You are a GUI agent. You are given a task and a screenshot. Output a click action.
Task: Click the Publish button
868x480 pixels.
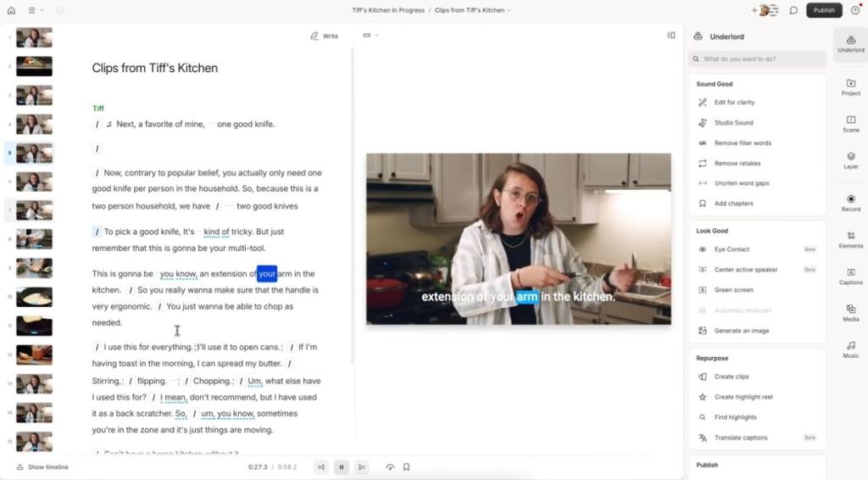pyautogui.click(x=824, y=10)
